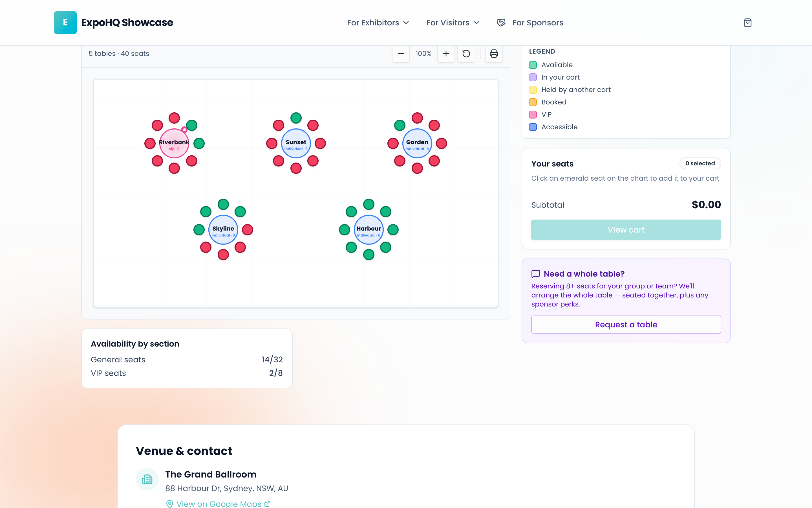Click the crown badge on the Riverbank table
This screenshot has width=812, height=508.
pos(184,129)
